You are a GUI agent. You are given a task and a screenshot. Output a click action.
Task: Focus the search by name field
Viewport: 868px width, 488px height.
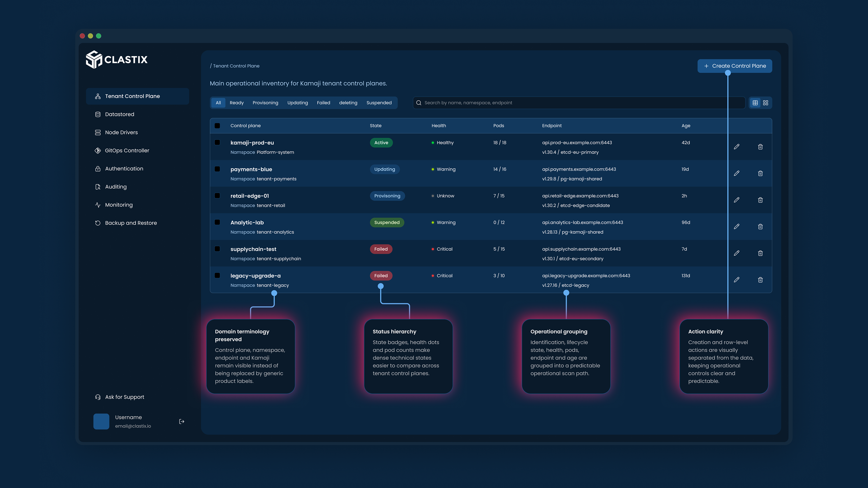click(579, 103)
